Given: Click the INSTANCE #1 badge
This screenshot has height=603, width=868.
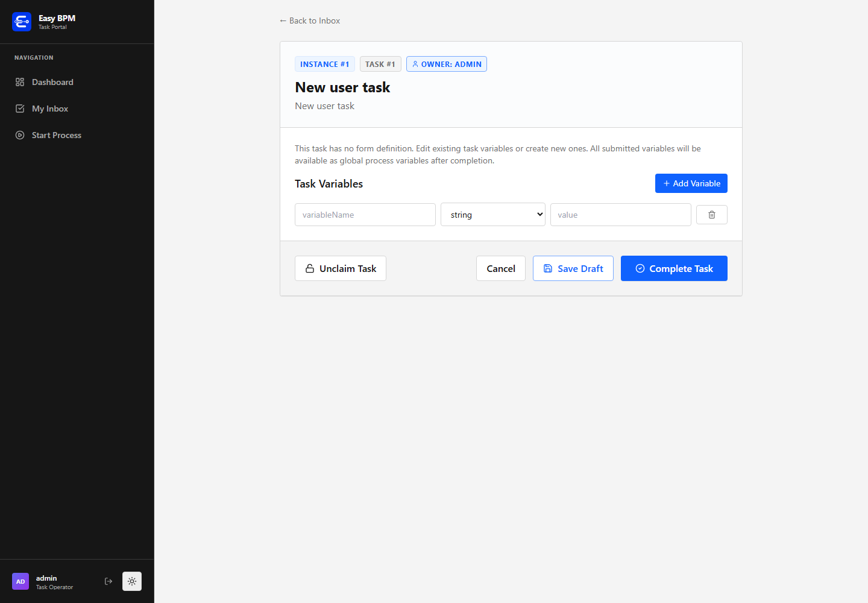Looking at the screenshot, I should 324,64.
